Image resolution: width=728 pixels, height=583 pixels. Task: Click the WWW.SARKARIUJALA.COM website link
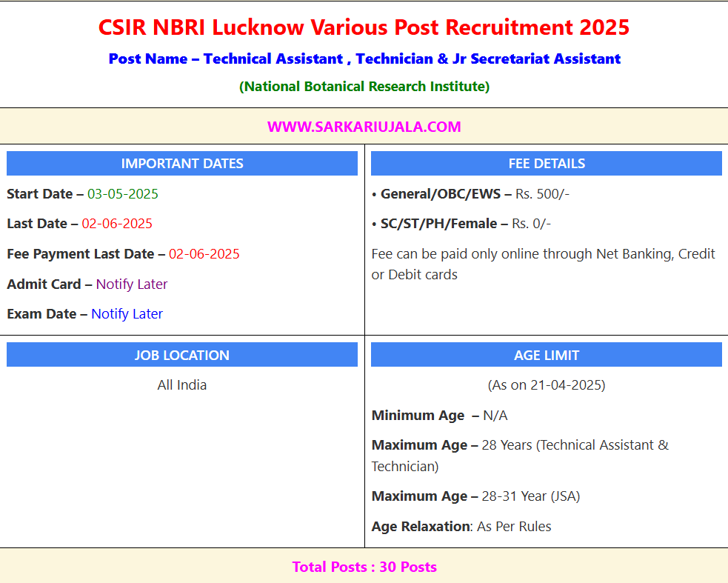coord(364,127)
